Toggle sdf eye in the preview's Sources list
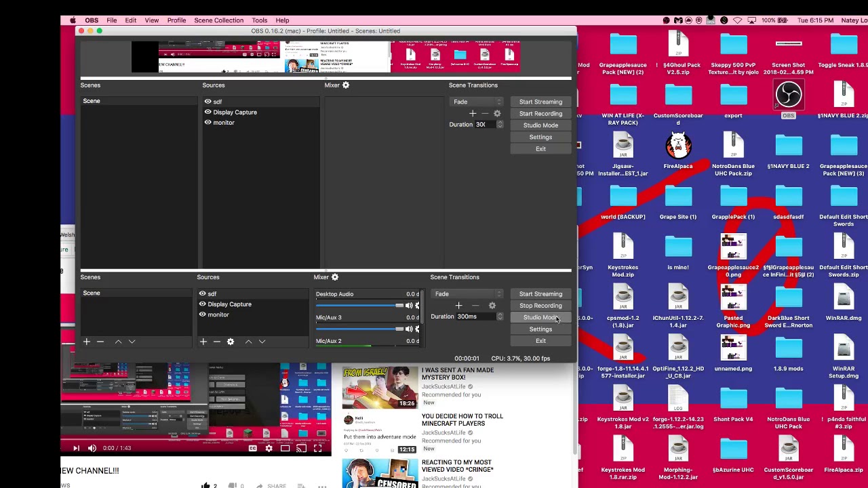Viewport: 868px width, 488px height. (208, 102)
